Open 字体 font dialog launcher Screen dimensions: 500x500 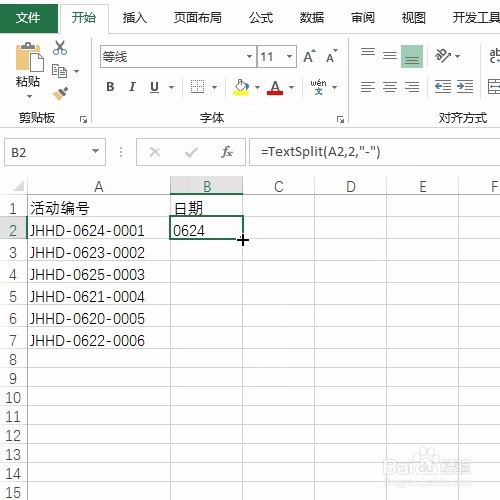click(340, 119)
